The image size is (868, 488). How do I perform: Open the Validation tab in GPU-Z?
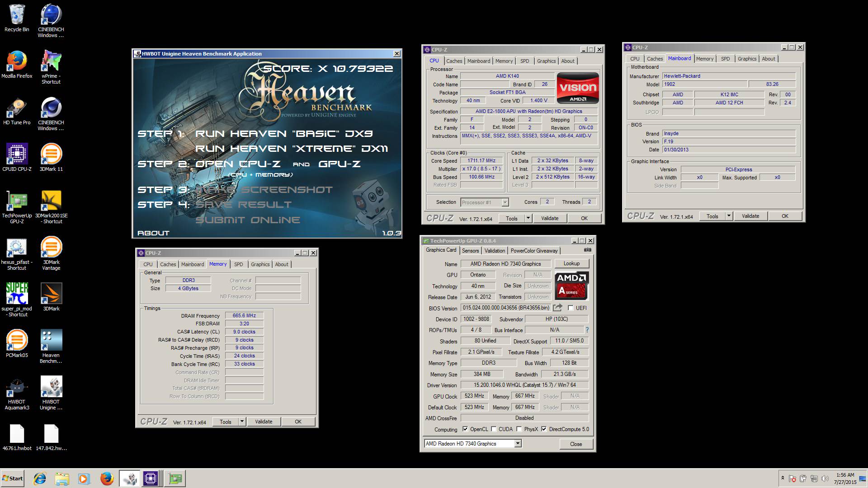495,251
